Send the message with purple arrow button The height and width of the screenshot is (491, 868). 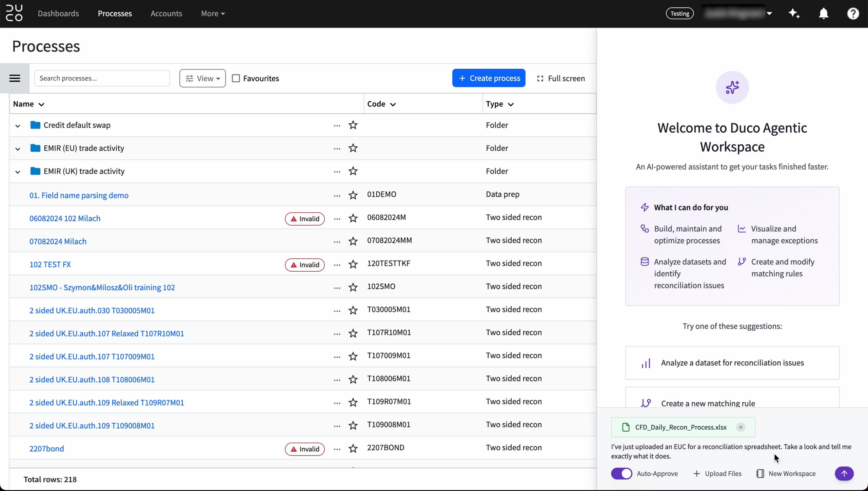[844, 473]
